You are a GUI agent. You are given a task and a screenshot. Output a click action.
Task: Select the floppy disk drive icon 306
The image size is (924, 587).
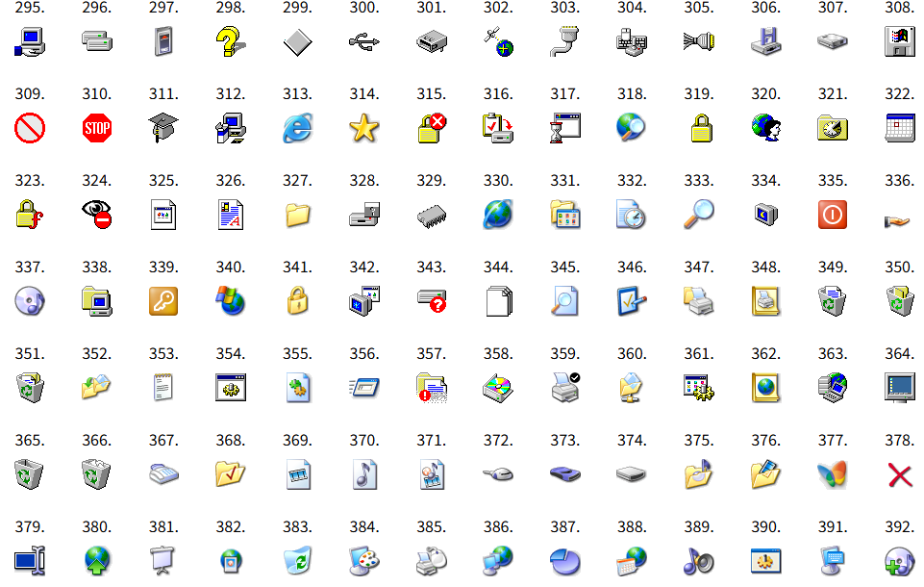coord(765,42)
